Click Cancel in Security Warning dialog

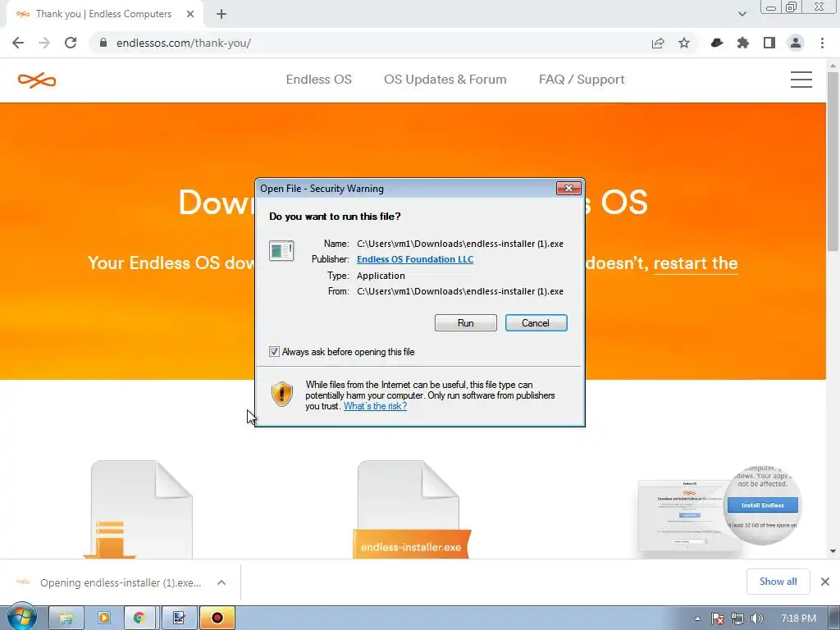click(536, 323)
